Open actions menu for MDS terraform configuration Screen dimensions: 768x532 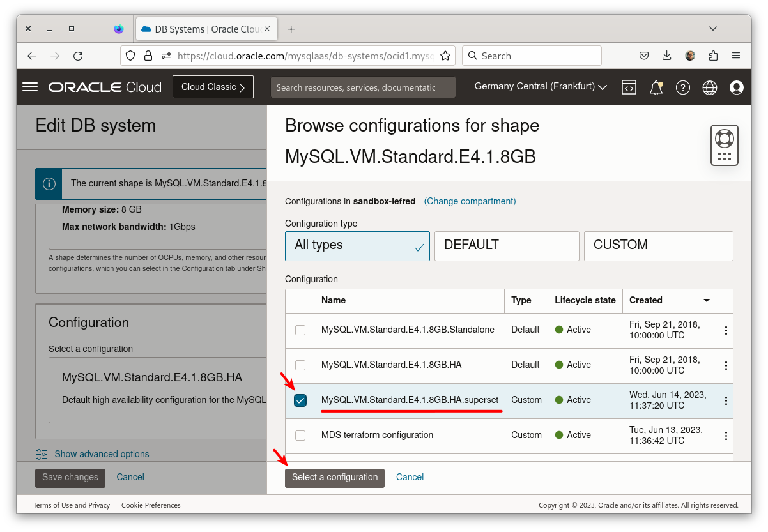coord(725,435)
